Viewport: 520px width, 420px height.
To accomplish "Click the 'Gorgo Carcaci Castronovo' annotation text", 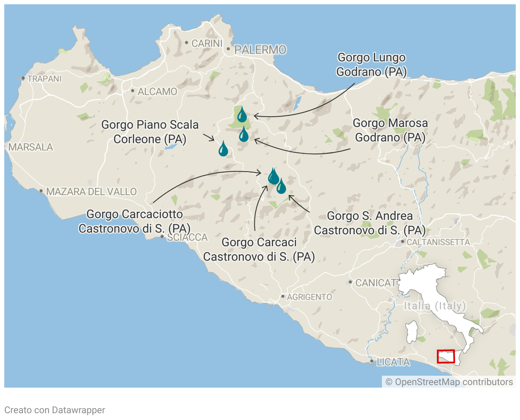I will pos(259,250).
